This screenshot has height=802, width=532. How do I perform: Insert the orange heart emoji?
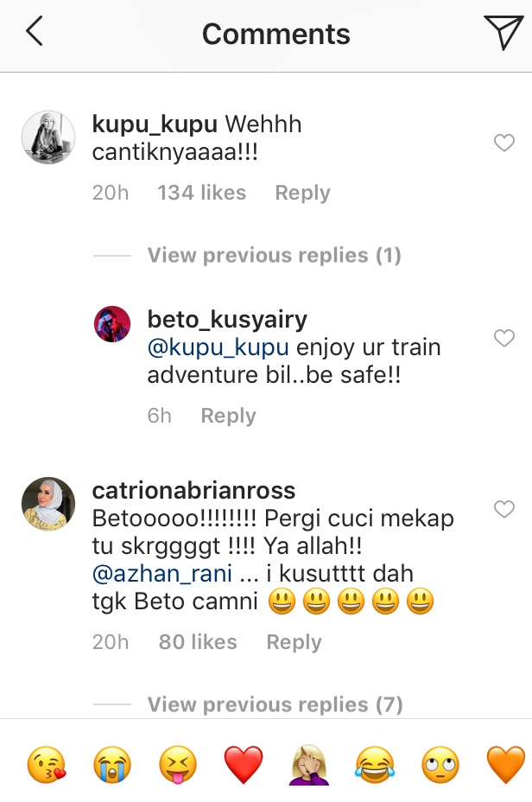[x=505, y=765]
